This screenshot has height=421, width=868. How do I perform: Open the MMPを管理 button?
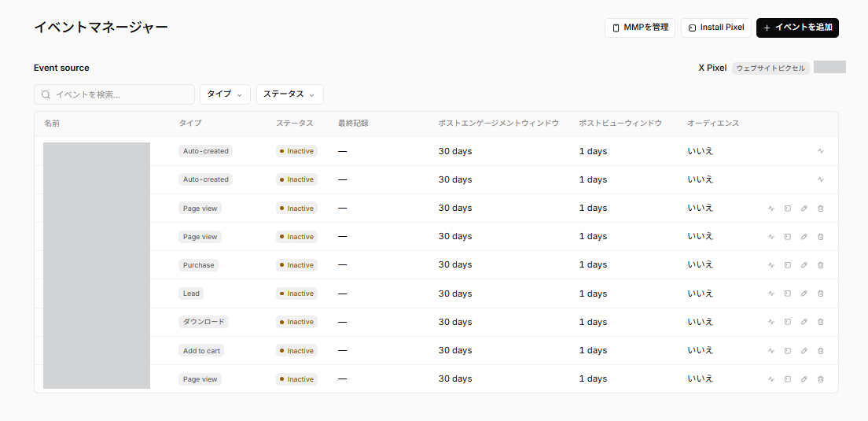639,28
